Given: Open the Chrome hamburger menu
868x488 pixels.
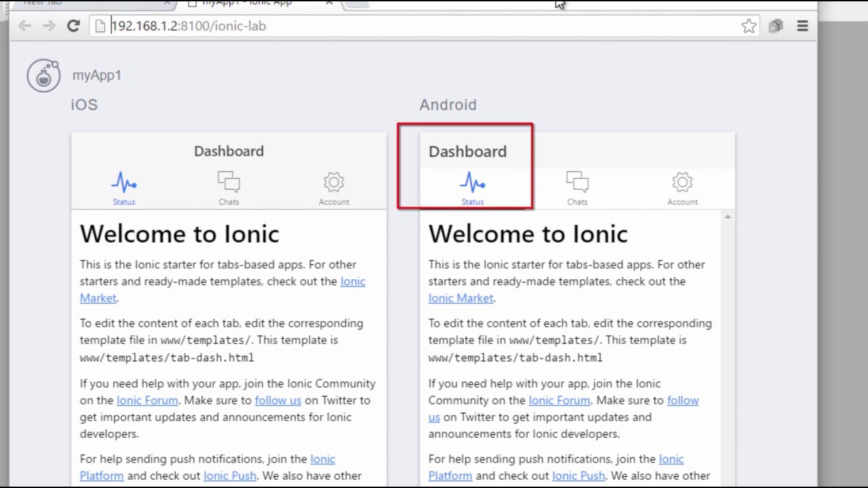Looking at the screenshot, I should (x=802, y=26).
